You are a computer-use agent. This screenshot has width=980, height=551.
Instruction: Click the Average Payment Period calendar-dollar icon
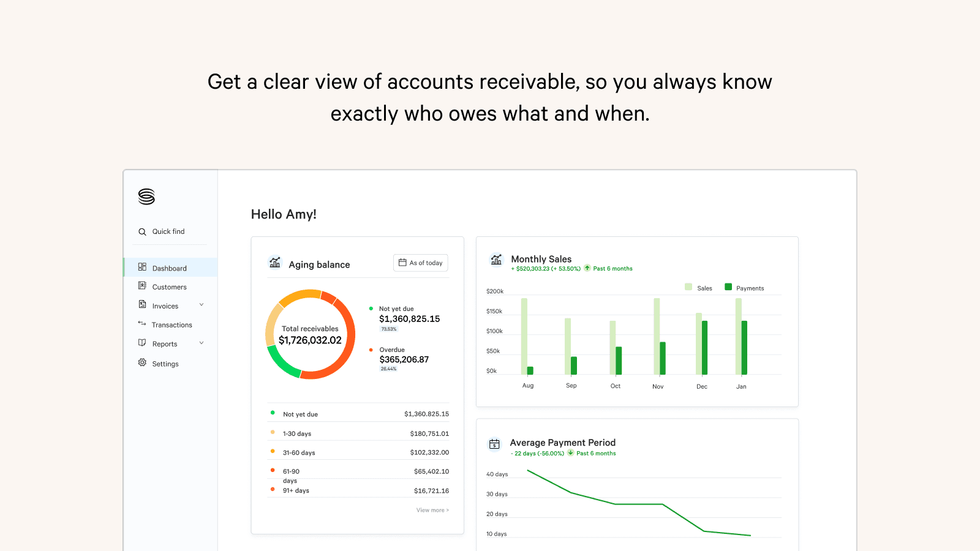(x=495, y=444)
